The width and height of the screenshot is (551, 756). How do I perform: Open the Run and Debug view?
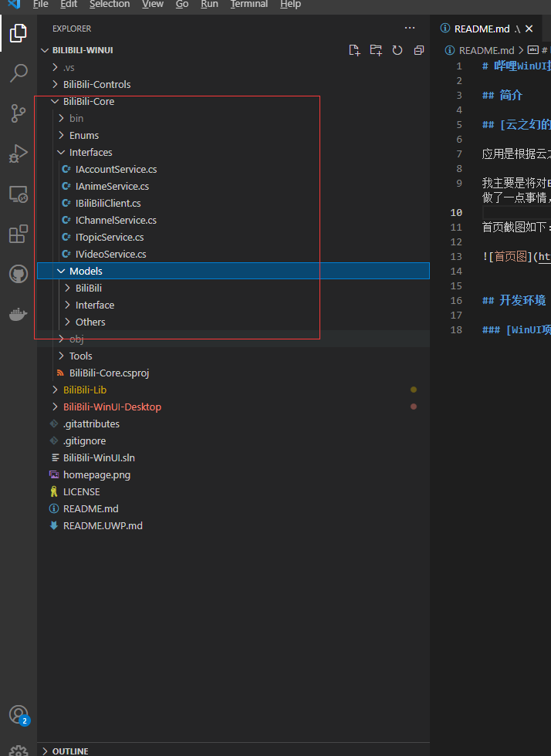tap(19, 154)
